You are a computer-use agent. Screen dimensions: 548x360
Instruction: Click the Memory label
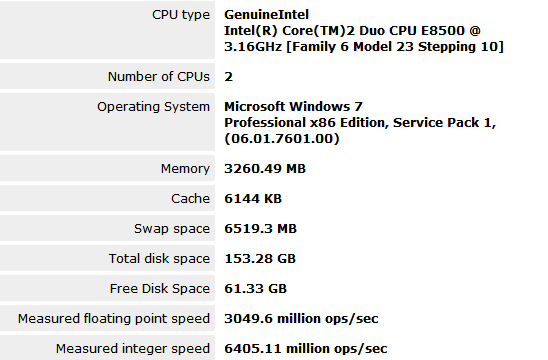point(185,168)
